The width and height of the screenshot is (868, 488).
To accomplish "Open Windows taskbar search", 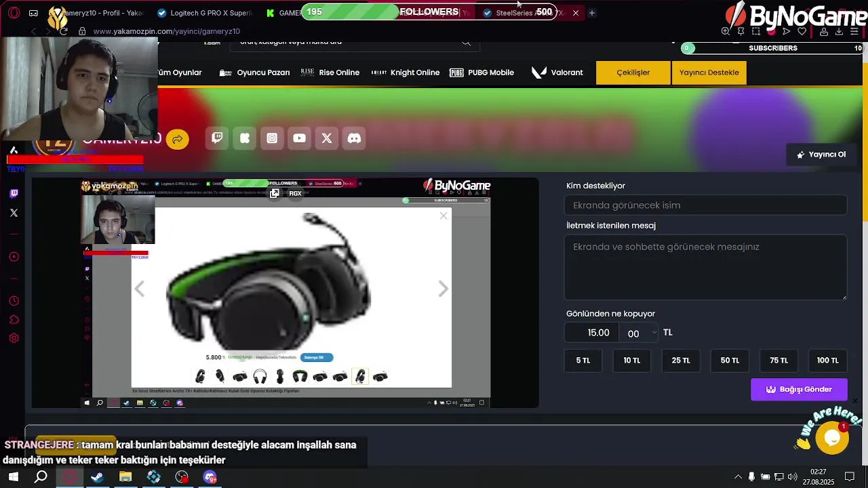I will tap(41, 477).
